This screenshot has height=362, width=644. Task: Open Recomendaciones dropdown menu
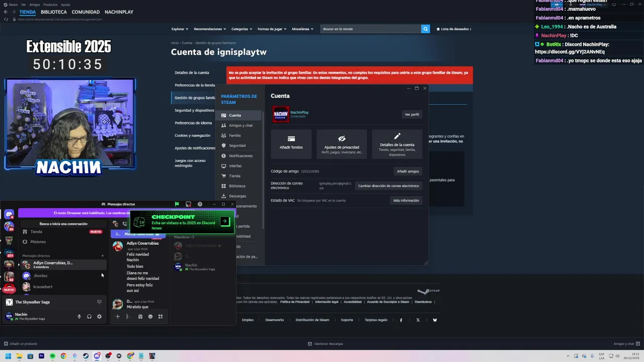tap(210, 29)
